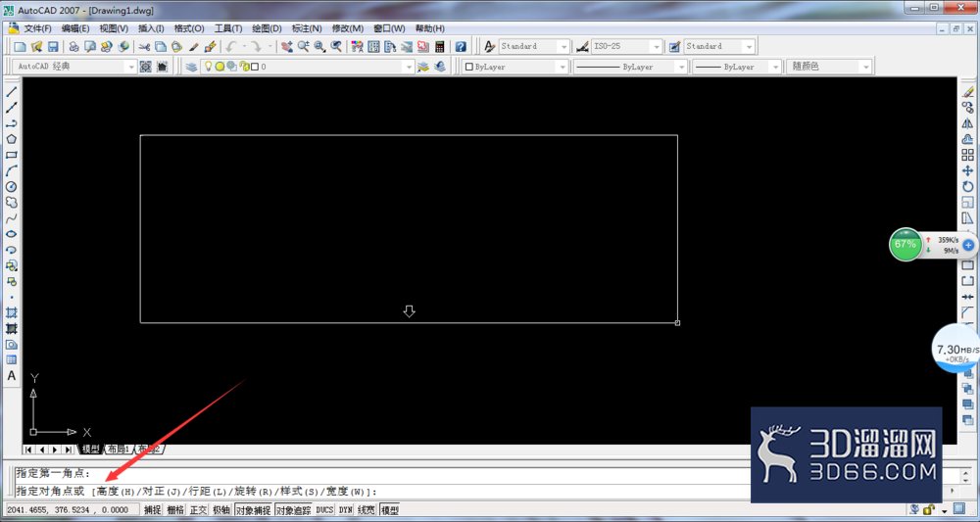The width and height of the screenshot is (980, 522).
Task: Toggle 极轴 polar tracking in status bar
Action: click(x=221, y=510)
